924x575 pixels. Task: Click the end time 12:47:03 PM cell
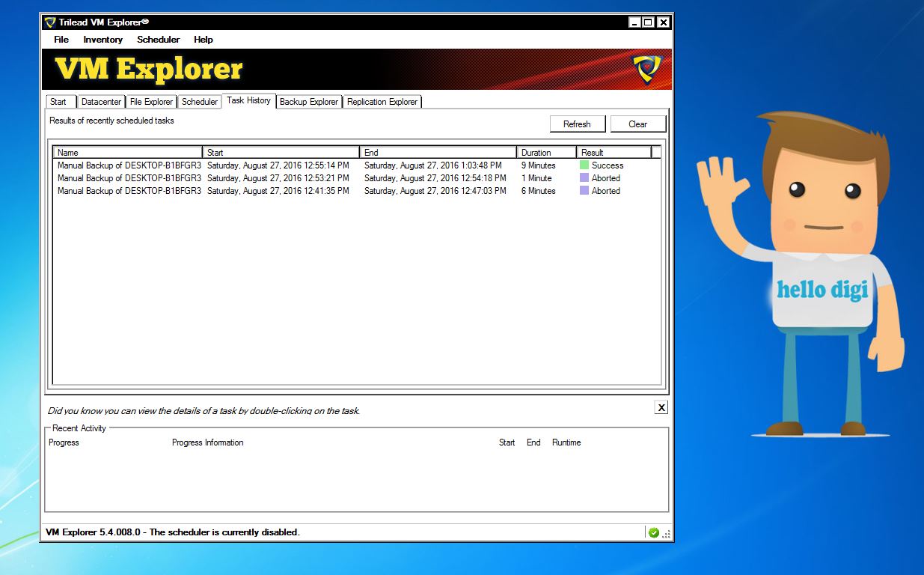tap(435, 191)
